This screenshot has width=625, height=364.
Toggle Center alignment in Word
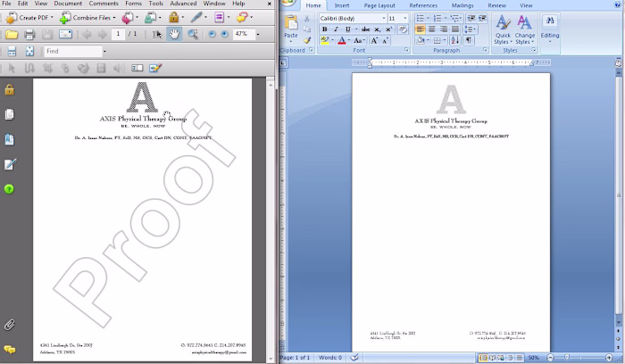[x=431, y=29]
